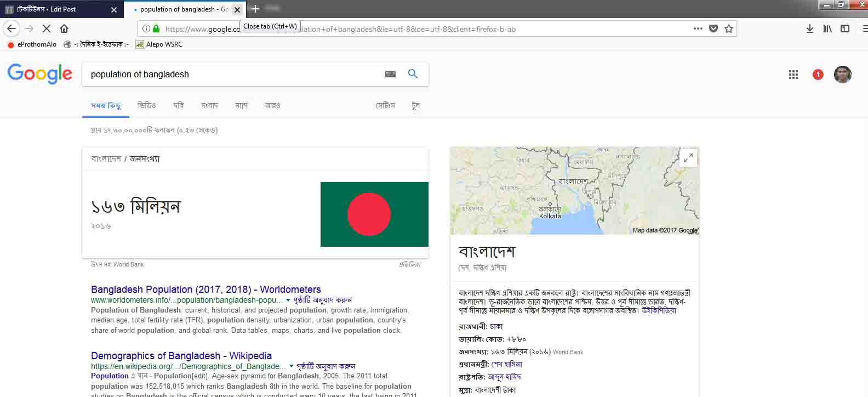Switch to the সংবাদ (News) results tab
The width and height of the screenshot is (868, 397).
click(x=209, y=105)
